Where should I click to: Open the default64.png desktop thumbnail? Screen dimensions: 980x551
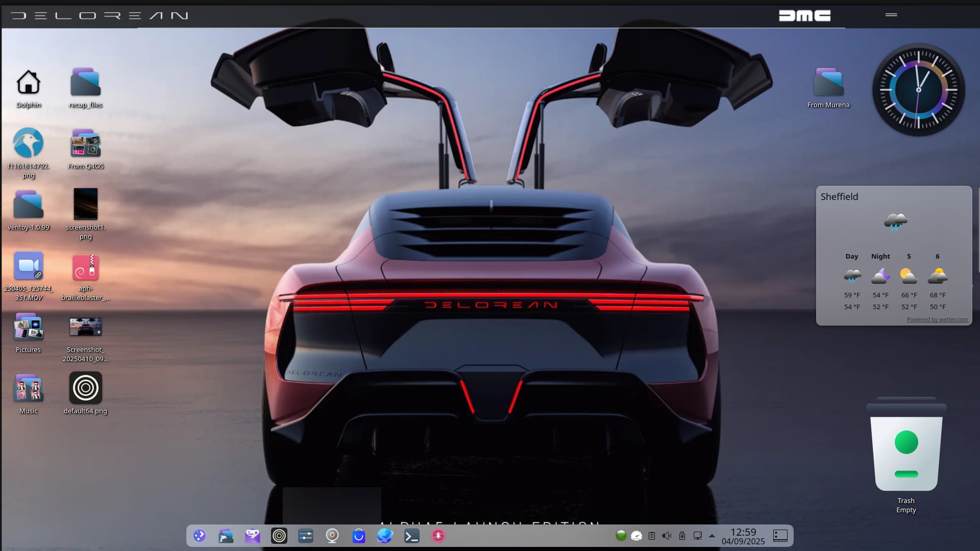pos(86,388)
